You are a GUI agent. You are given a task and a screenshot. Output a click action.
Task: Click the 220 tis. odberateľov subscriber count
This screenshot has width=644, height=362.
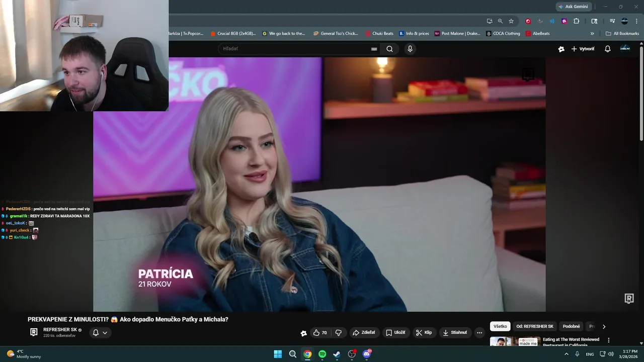[59, 336]
